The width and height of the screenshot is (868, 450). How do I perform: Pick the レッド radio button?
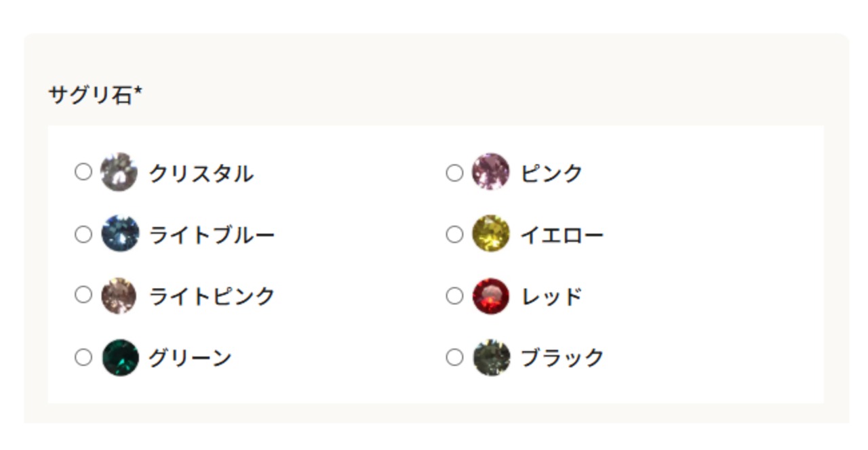click(454, 296)
